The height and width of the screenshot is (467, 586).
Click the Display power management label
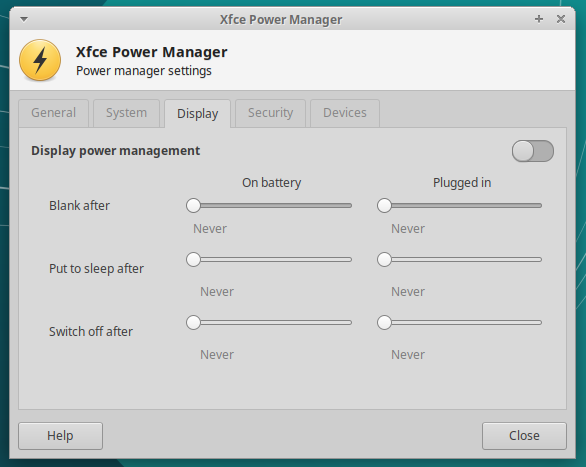tap(115, 151)
